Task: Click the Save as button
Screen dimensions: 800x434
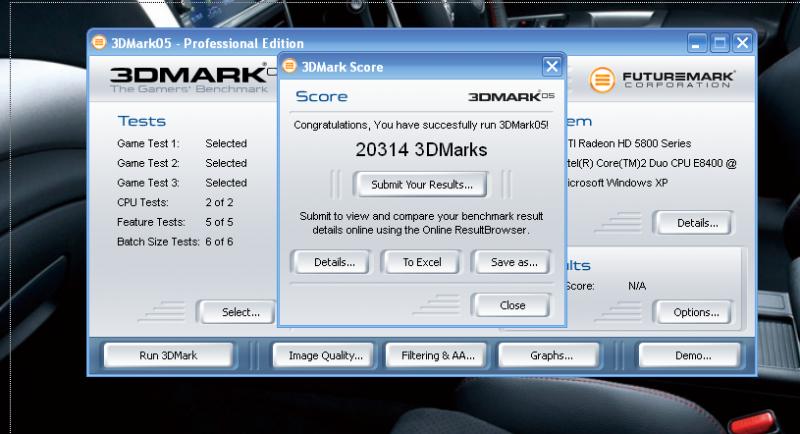Action: click(x=513, y=262)
